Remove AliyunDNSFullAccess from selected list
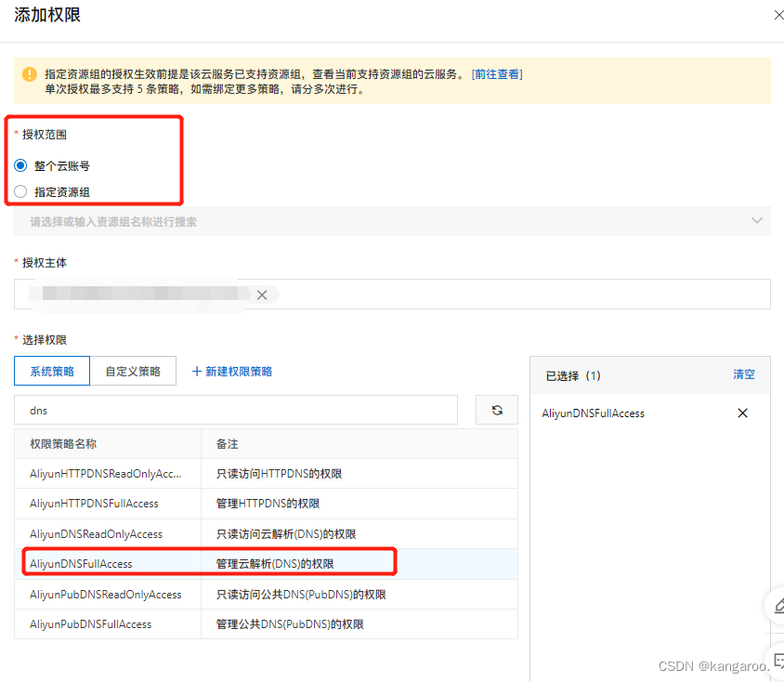Viewport: 784px width, 682px height. 742,413
